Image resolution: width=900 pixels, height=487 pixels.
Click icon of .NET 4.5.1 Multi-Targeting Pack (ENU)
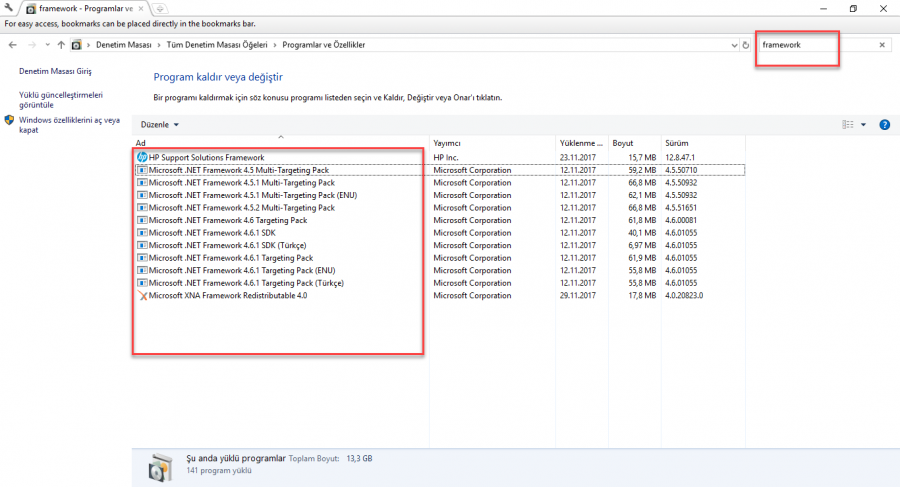tap(142, 195)
